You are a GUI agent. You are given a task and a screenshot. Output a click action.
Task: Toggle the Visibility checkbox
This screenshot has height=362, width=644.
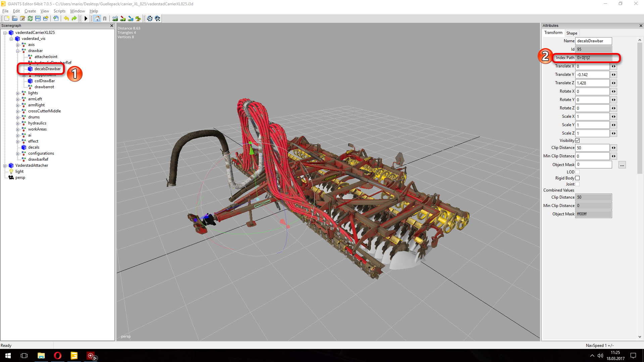pos(577,141)
